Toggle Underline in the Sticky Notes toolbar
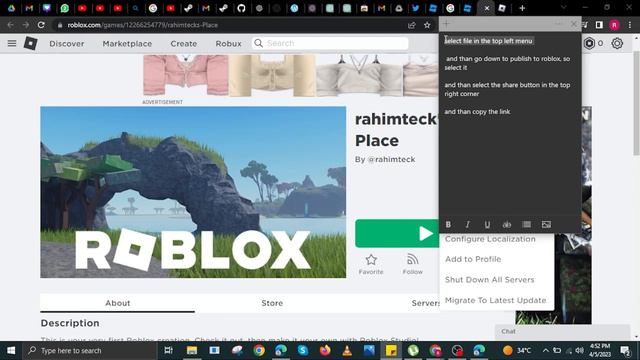Image resolution: width=640 pixels, height=360 pixels. click(x=487, y=224)
